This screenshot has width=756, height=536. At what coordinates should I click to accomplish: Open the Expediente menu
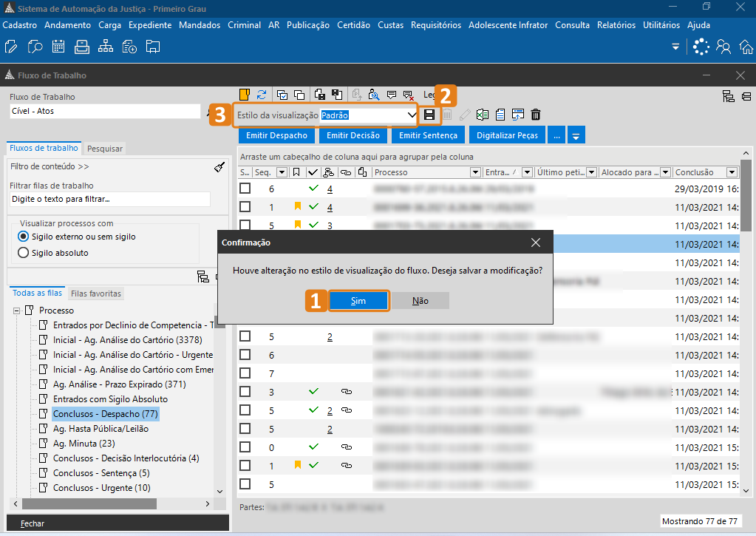tap(150, 25)
